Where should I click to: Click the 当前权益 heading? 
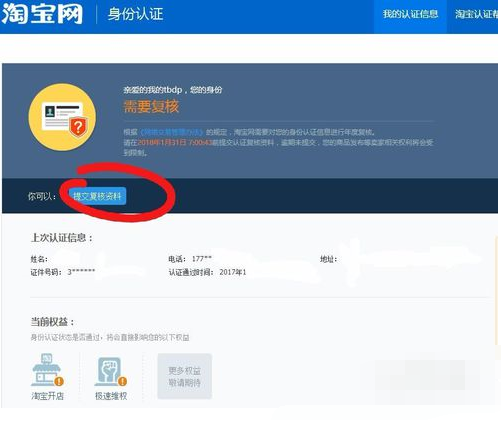[52, 322]
